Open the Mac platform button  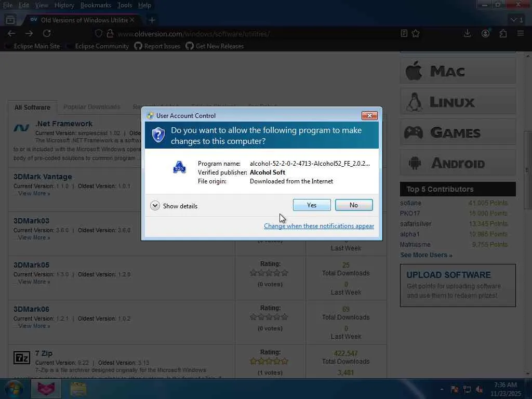458,71
